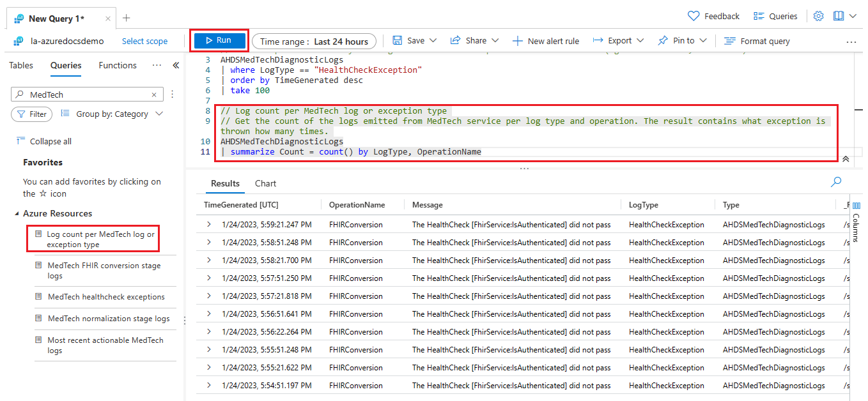Click the Select scope link
The height and width of the screenshot is (401, 868).
[144, 42]
